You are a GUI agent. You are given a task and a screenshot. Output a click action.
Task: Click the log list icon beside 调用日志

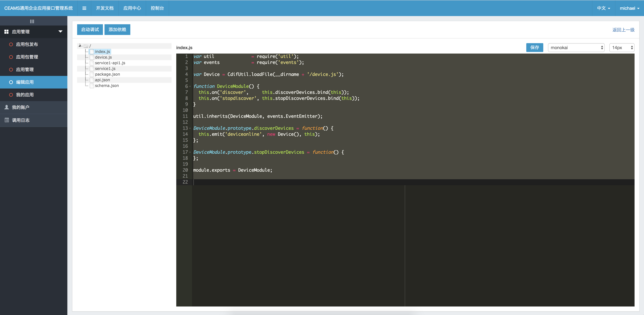pos(7,120)
